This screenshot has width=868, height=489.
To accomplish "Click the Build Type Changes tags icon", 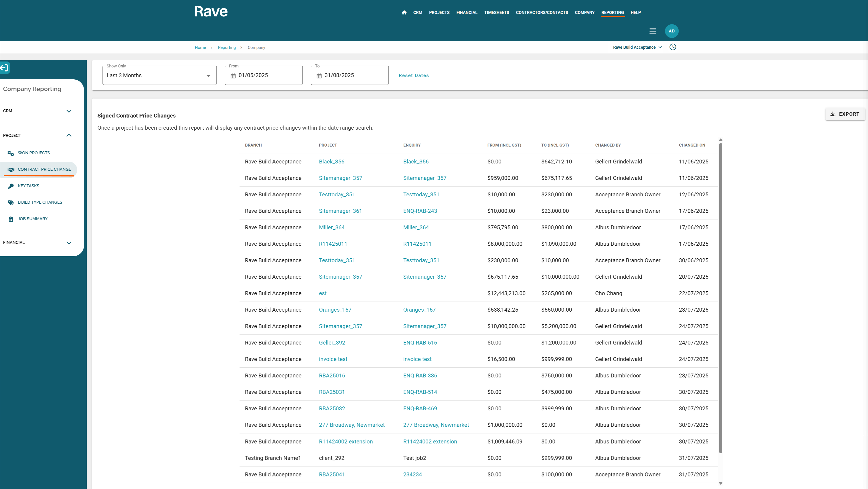I will [x=11, y=203].
